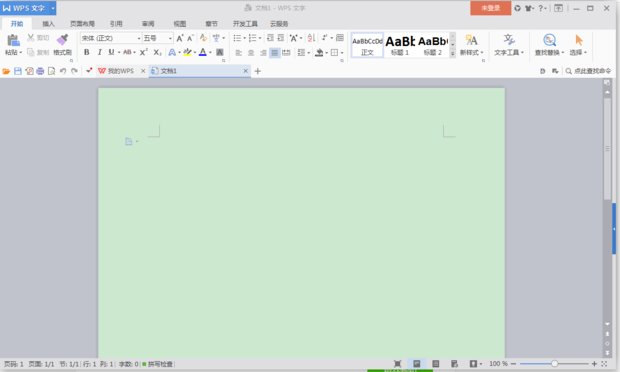Click the export to PDF icon
This screenshot has width=620, height=372.
point(29,71)
